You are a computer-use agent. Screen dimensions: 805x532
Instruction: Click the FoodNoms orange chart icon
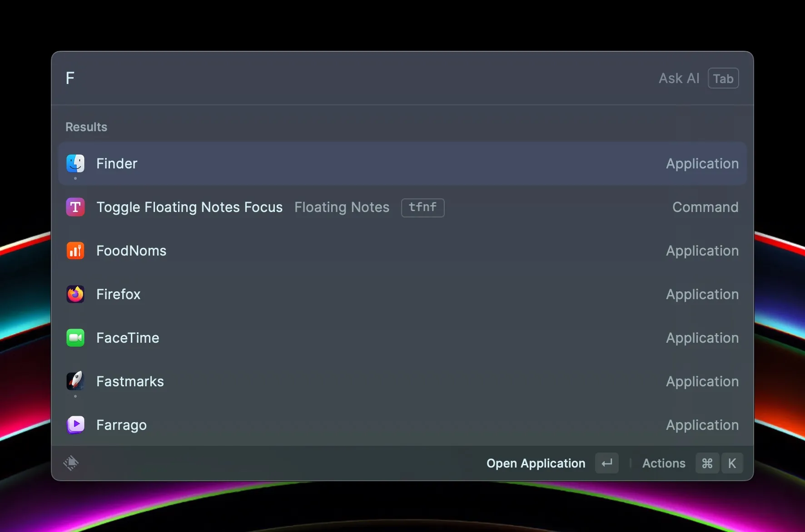(x=75, y=251)
